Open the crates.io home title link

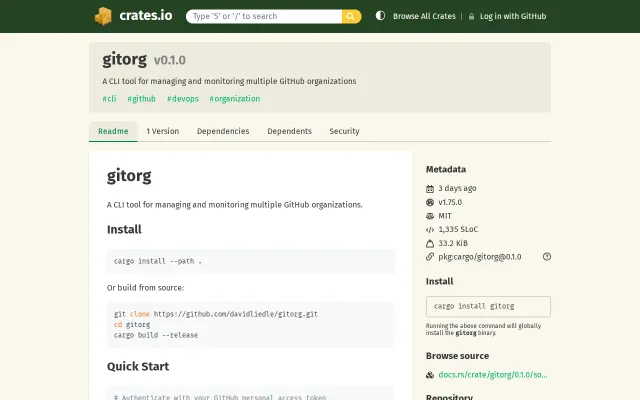pos(146,16)
